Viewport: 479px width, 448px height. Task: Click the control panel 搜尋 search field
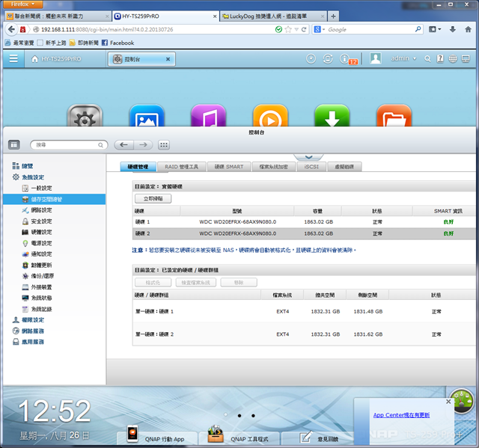point(69,144)
